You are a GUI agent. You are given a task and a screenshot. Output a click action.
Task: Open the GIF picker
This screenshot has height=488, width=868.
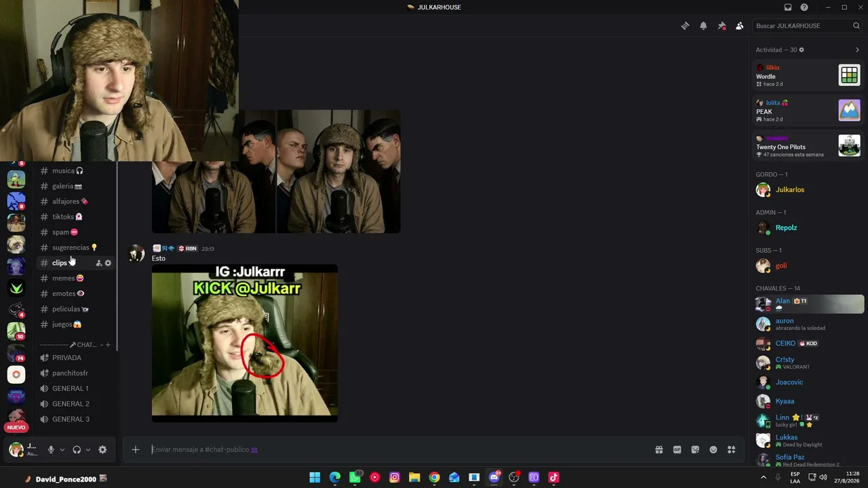point(677,449)
